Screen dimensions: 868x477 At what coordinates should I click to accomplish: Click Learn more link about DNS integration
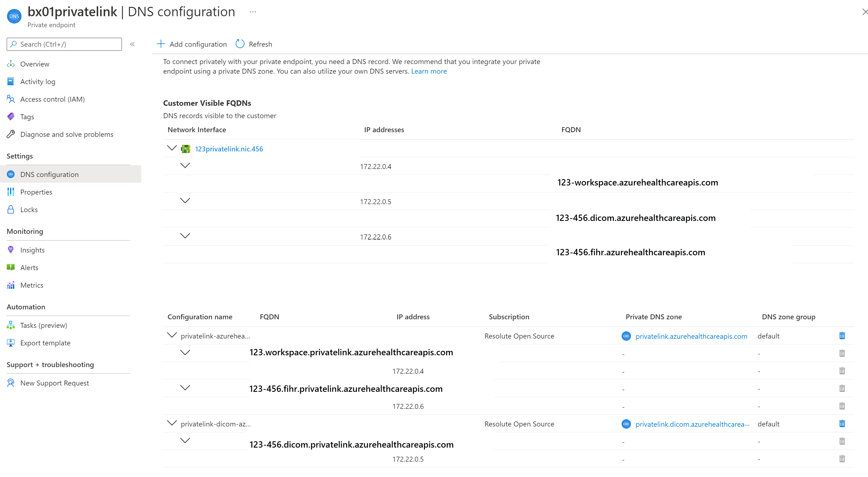428,71
